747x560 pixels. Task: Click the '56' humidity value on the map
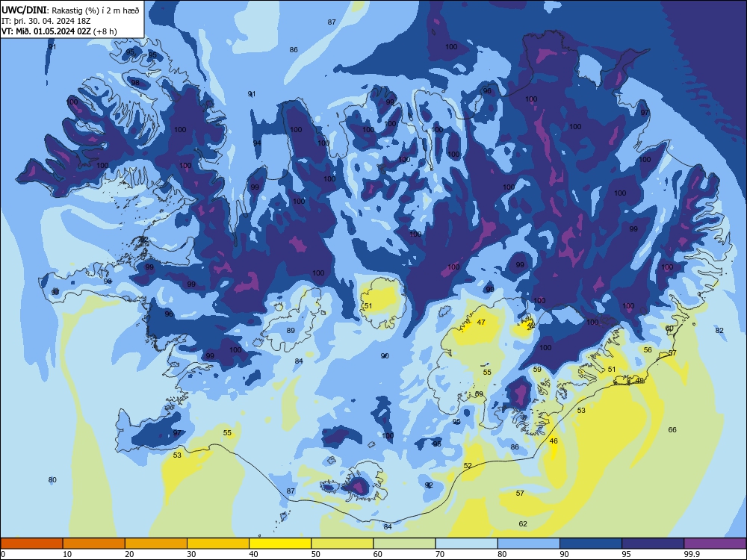point(648,349)
